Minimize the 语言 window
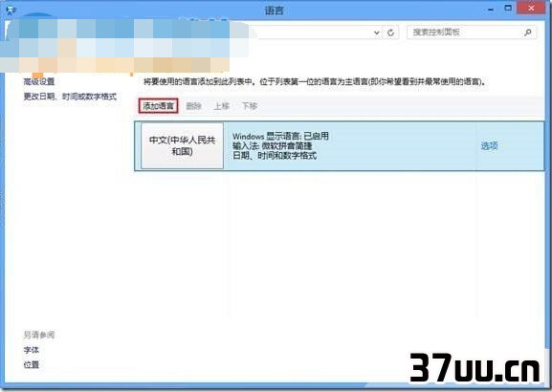552x392 pixels. coord(491,10)
